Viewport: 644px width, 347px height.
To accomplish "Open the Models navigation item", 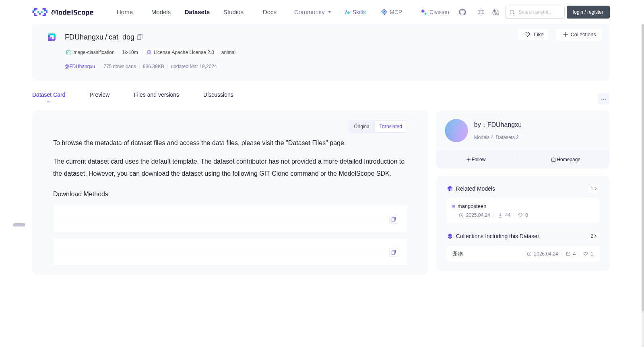I will pyautogui.click(x=161, y=12).
